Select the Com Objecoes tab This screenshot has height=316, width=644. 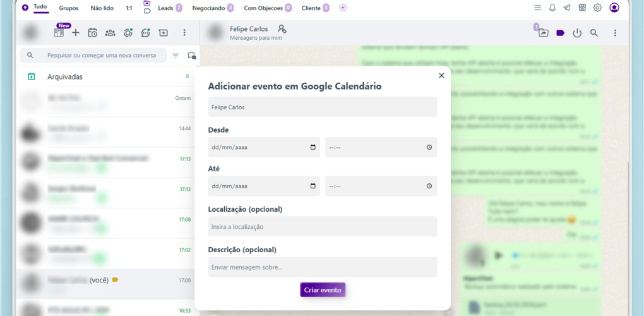pos(267,8)
